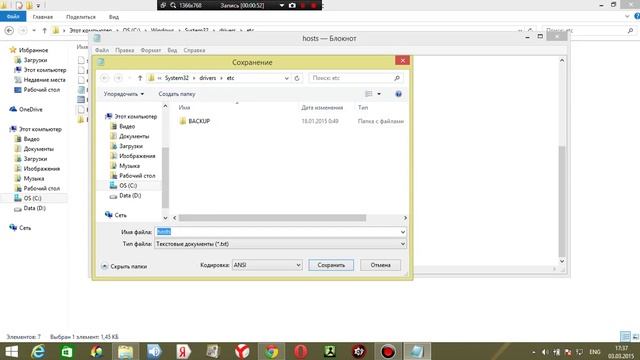Open Yandex taskbar icon with letter Я
Image resolution: width=640 pixels, height=360 pixels.
tap(184, 351)
